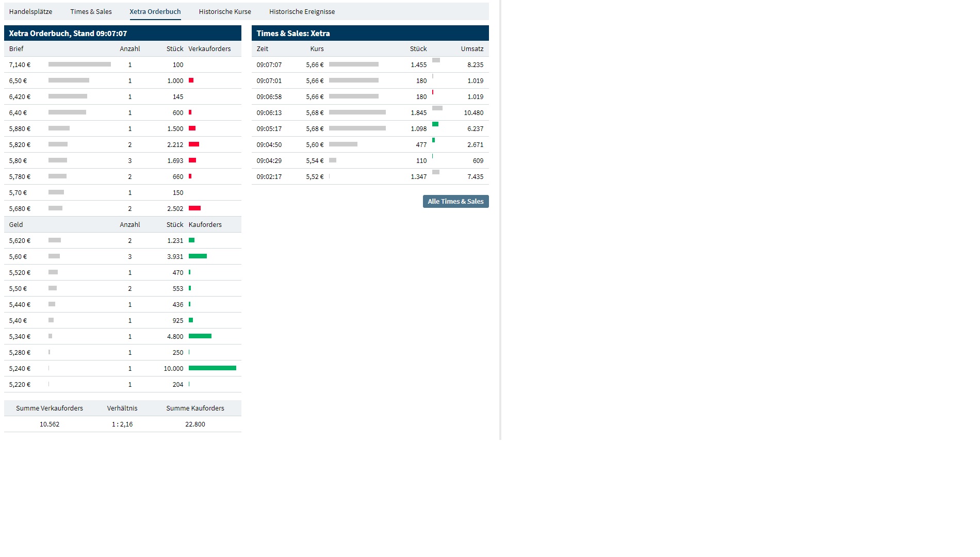The image size is (980, 557).
Task: Select the 6,50 € Brief price
Action: [x=18, y=80]
